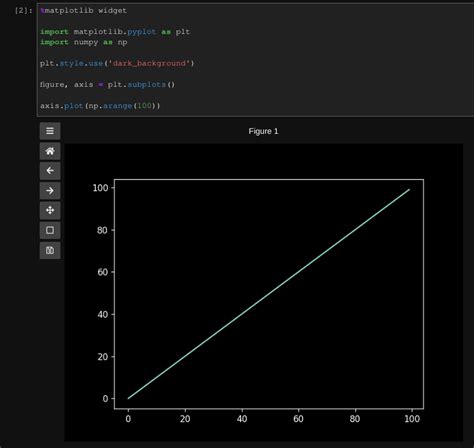Activate the Pan tool icon

[50, 210]
